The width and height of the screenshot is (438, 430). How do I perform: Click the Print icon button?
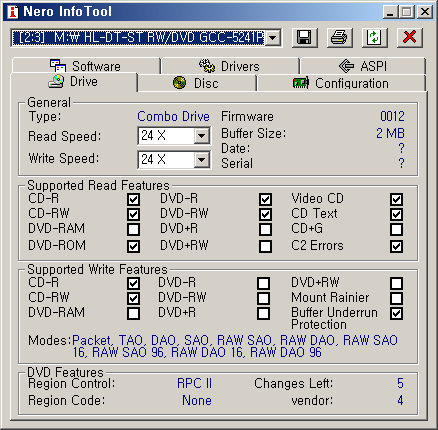(x=339, y=37)
